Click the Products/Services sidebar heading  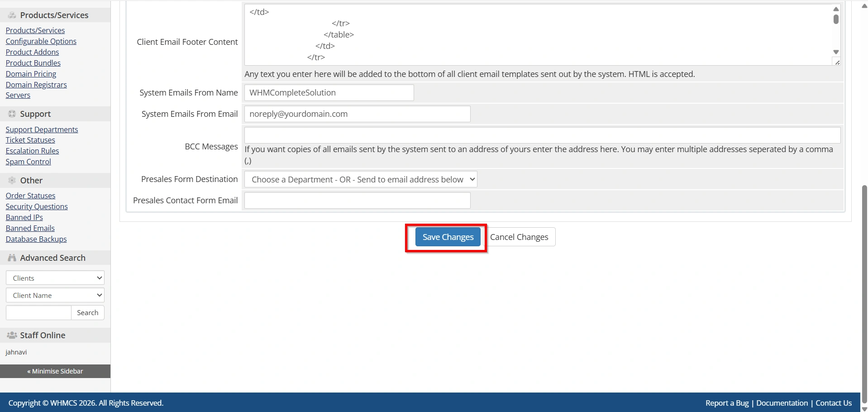tap(54, 15)
